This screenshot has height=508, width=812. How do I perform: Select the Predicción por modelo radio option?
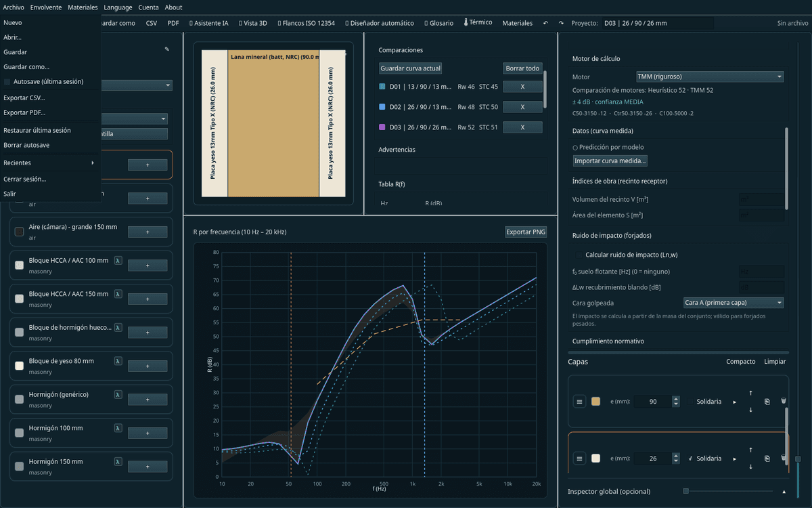click(x=575, y=147)
